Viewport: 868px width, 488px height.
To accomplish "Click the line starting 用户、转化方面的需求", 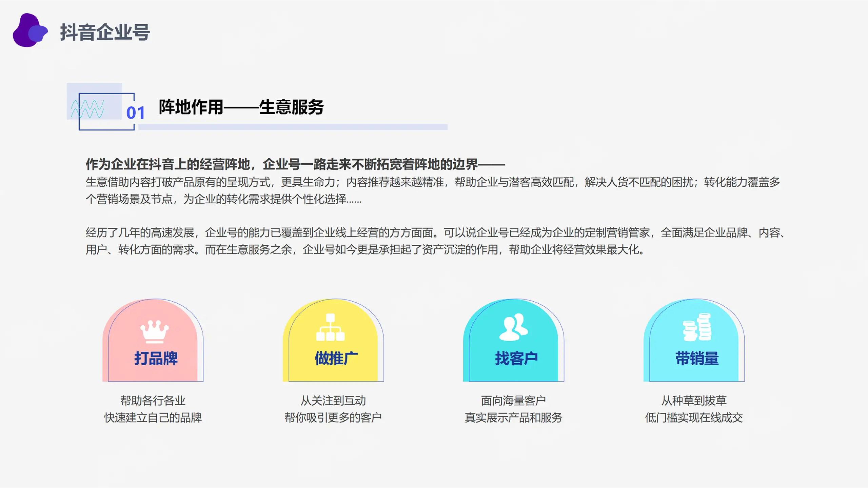I will [x=365, y=250].
